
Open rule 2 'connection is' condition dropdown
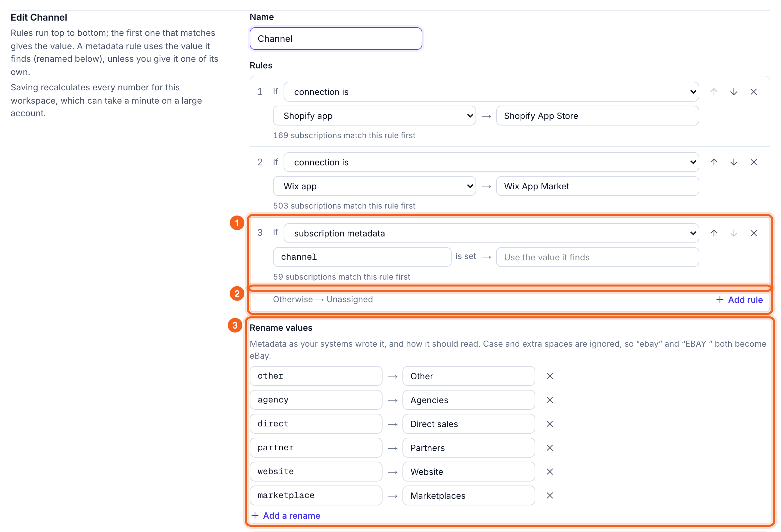tap(491, 162)
